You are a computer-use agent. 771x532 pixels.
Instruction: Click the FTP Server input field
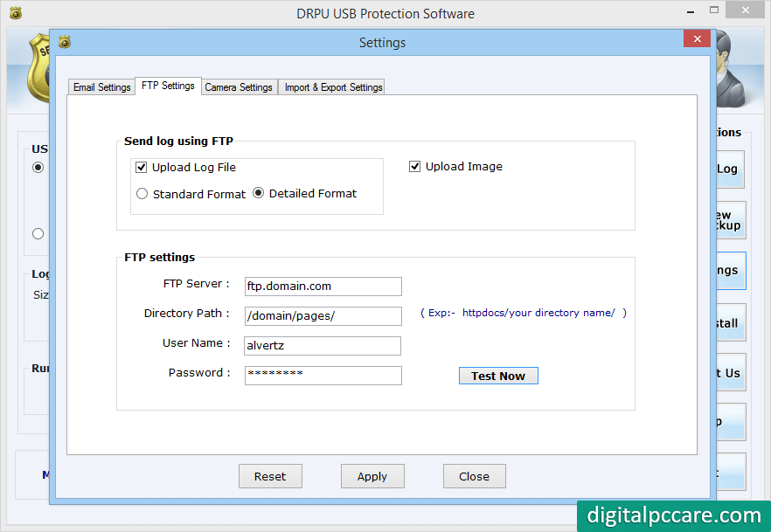point(323,287)
